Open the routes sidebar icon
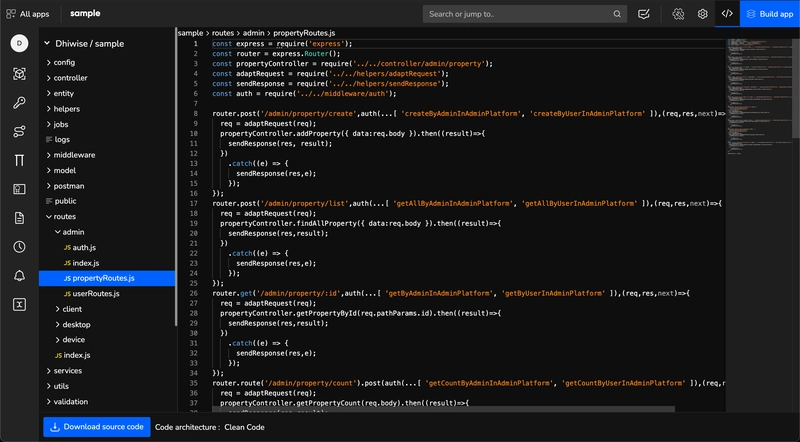800x442 pixels. pyautogui.click(x=19, y=132)
